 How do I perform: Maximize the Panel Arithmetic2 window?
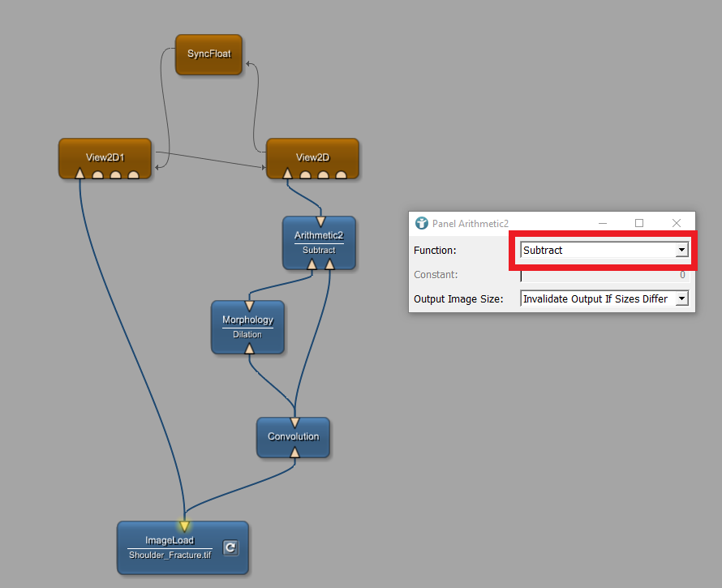click(638, 223)
